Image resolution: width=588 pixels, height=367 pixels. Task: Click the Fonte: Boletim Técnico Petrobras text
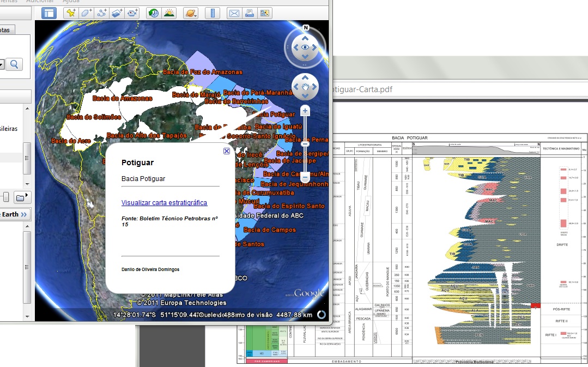(x=169, y=221)
